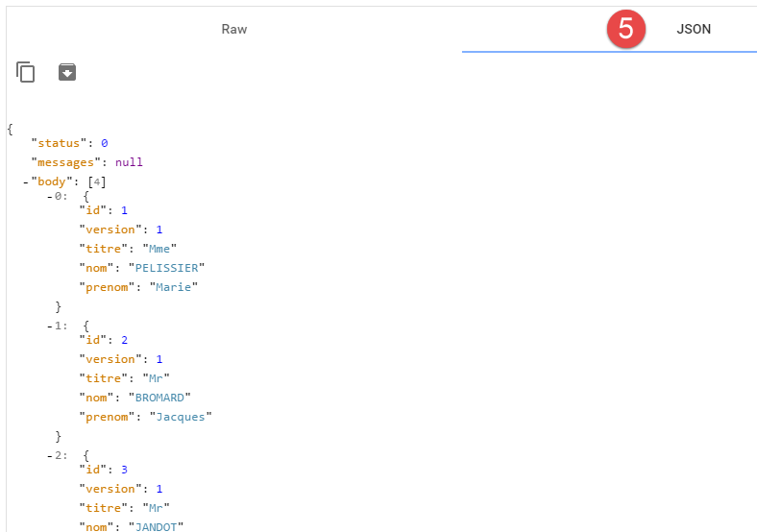Collapse the "body" array node
Image resolution: width=757 pixels, height=532 pixels.
[x=26, y=181]
